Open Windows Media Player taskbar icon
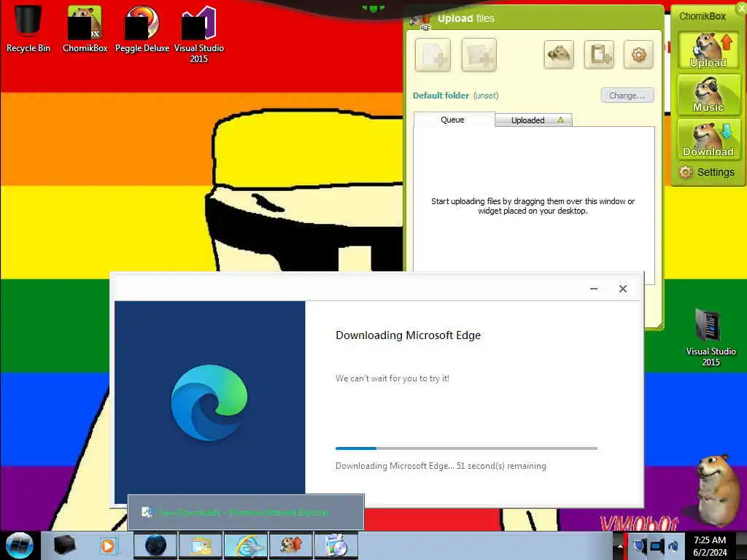Image resolution: width=747 pixels, height=560 pixels. coord(108,545)
